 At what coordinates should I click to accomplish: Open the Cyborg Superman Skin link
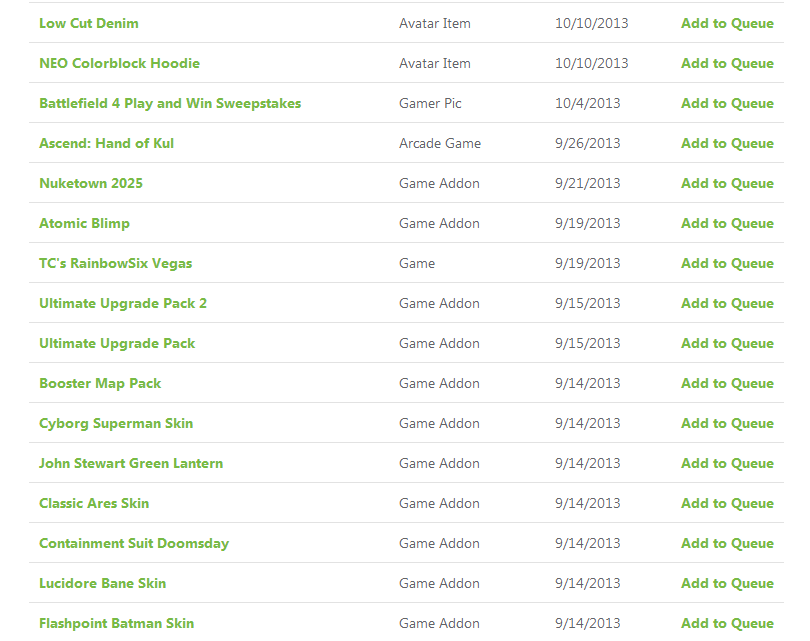coord(116,424)
